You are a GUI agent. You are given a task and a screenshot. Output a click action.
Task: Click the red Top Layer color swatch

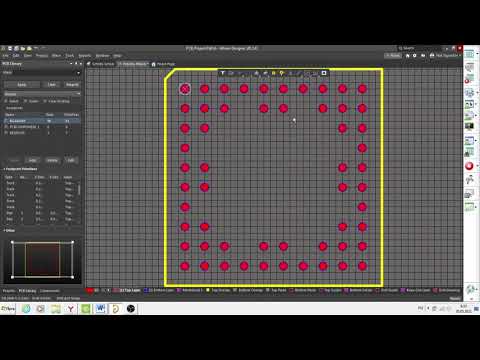[x=116, y=290]
